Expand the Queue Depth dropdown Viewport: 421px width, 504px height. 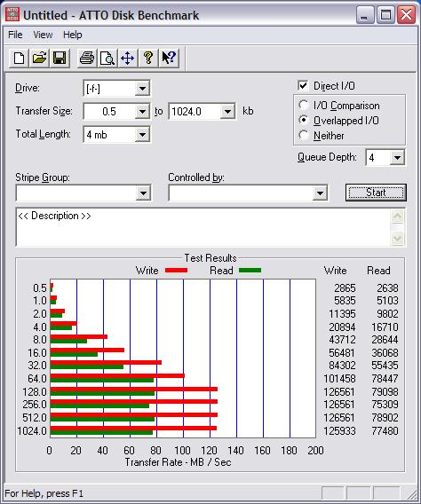(397, 158)
